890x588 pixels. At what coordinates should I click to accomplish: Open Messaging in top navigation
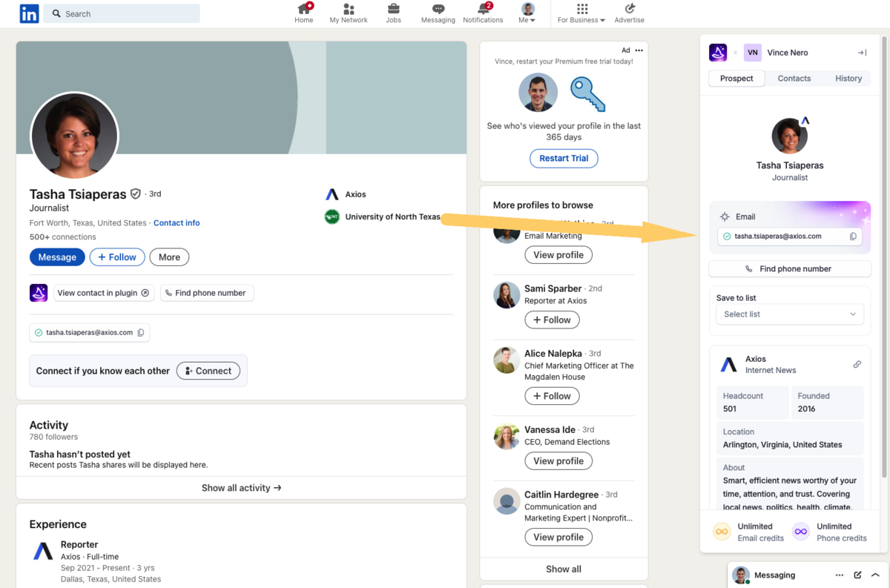tap(438, 13)
